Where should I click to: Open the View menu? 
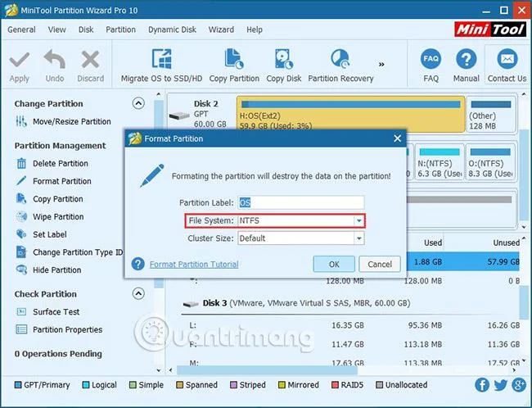point(57,29)
